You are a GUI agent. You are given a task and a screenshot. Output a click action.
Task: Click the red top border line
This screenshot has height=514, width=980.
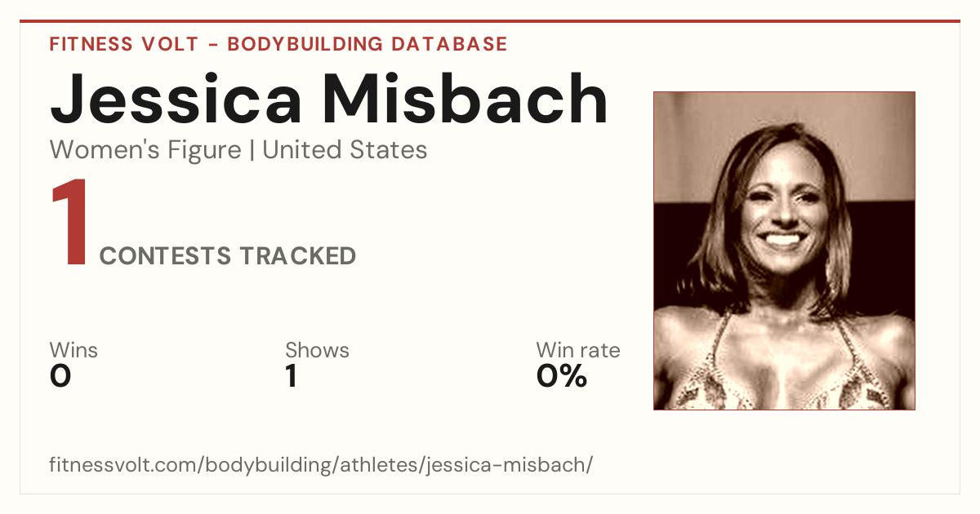pyautogui.click(x=490, y=21)
